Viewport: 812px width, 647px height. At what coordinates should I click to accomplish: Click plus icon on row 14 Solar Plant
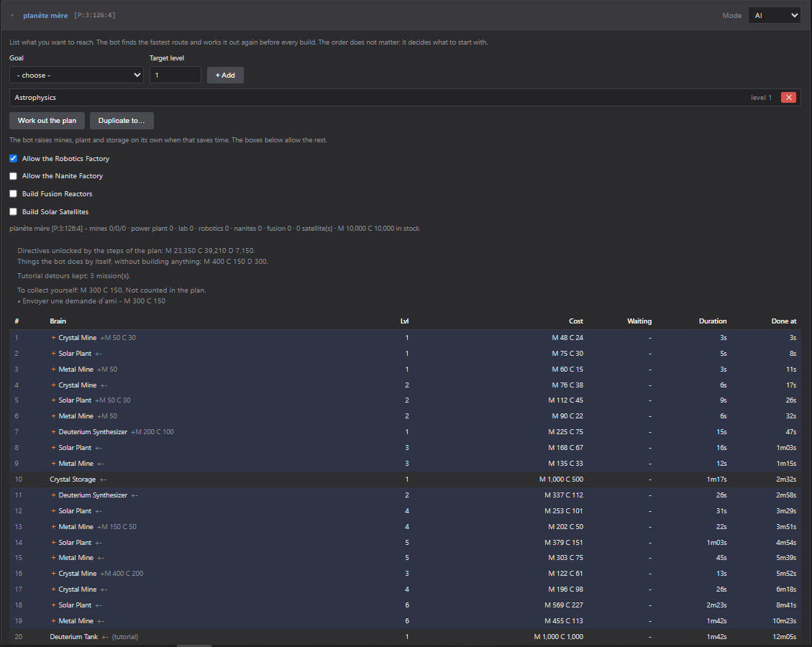[53, 543]
